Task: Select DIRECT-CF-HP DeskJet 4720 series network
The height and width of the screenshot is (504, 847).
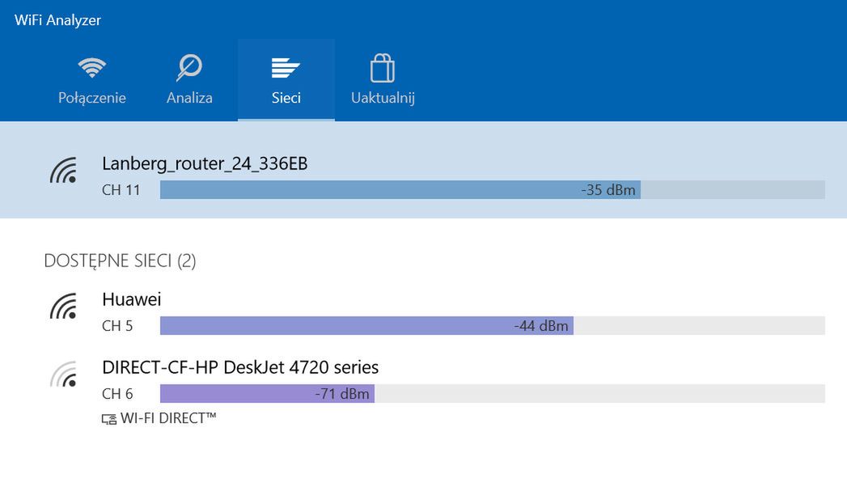Action: (x=240, y=367)
